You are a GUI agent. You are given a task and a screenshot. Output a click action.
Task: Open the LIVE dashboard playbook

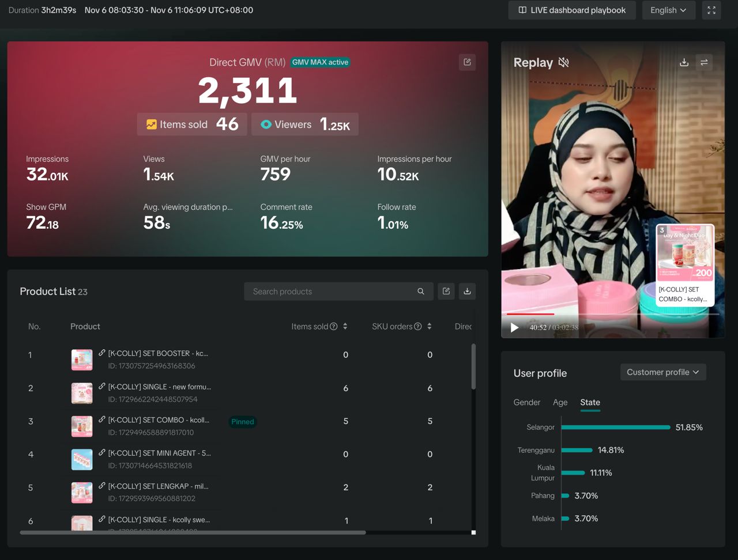pos(572,10)
